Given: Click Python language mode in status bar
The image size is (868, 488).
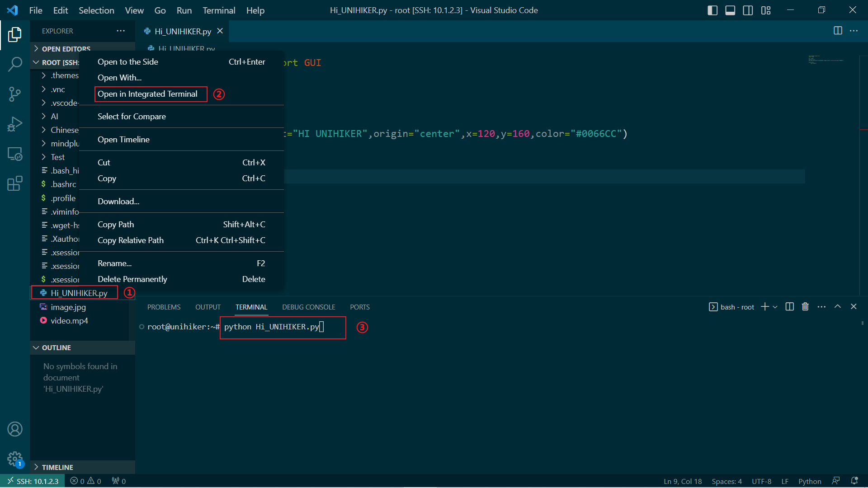Looking at the screenshot, I should tap(809, 481).
